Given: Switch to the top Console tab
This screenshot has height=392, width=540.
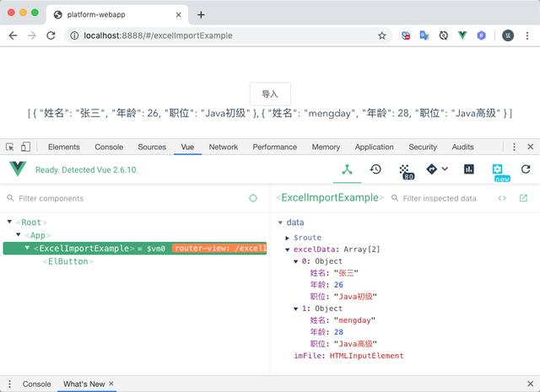Looking at the screenshot, I should 109,147.
